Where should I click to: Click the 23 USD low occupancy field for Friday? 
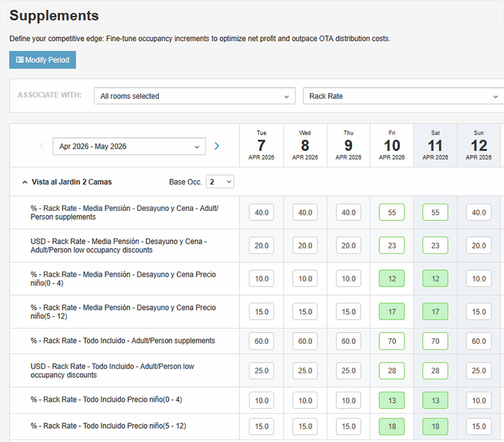pyautogui.click(x=391, y=245)
